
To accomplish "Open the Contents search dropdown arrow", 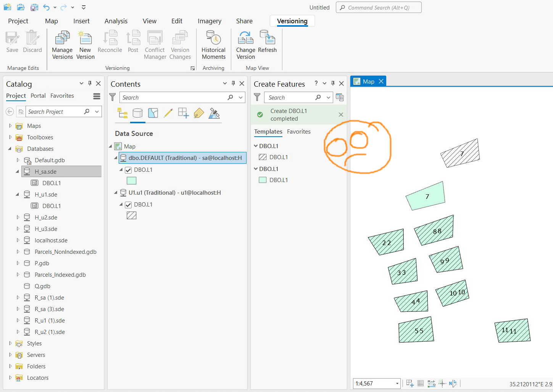I will [x=241, y=97].
